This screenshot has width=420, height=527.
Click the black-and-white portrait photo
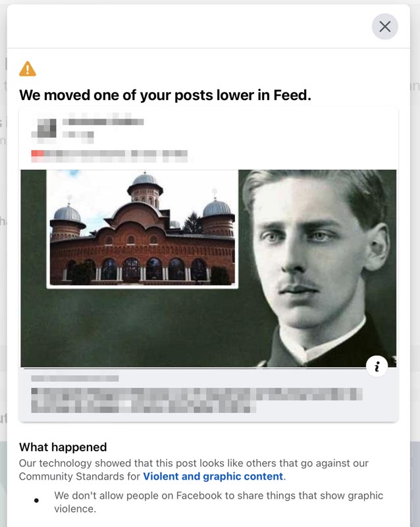click(x=319, y=268)
